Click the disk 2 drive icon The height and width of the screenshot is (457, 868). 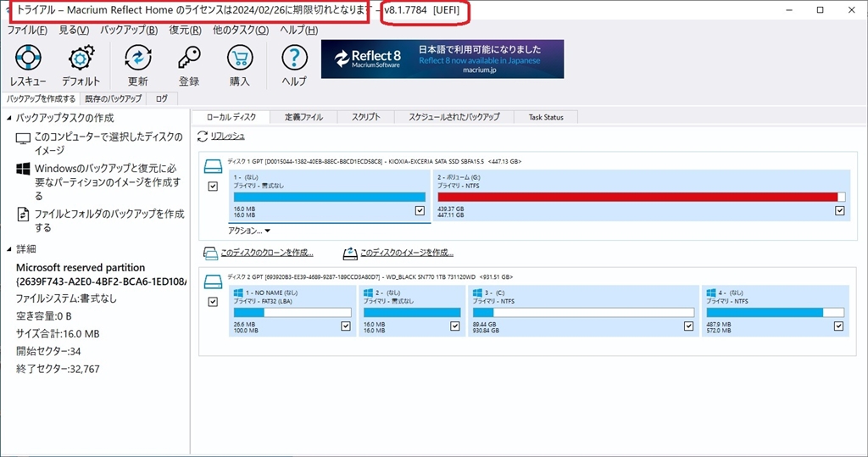coord(213,281)
